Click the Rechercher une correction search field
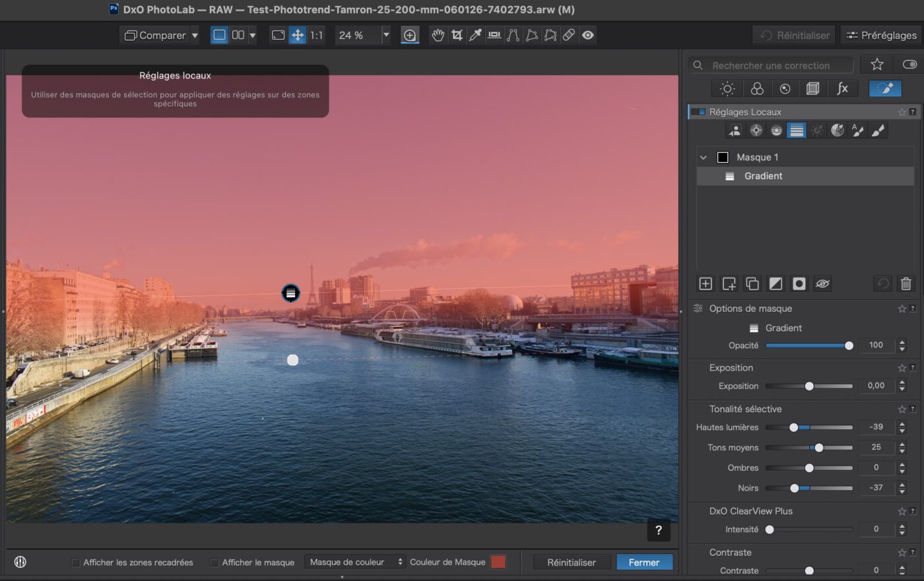Screen dimensions: 924x581 tap(771, 65)
